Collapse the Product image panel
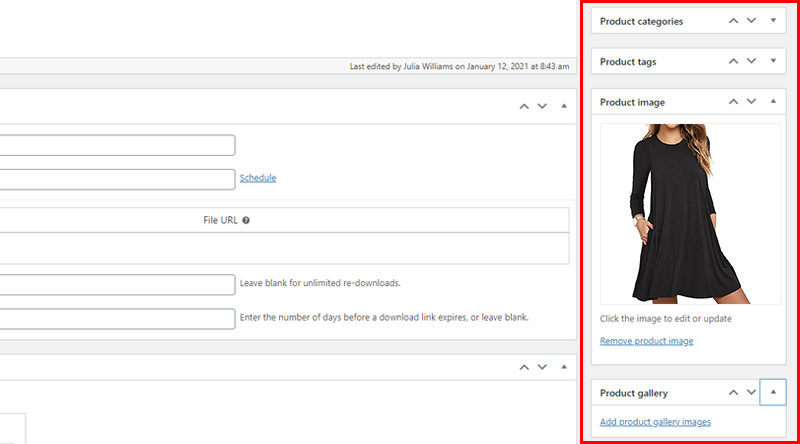This screenshot has width=800, height=444. [x=773, y=102]
